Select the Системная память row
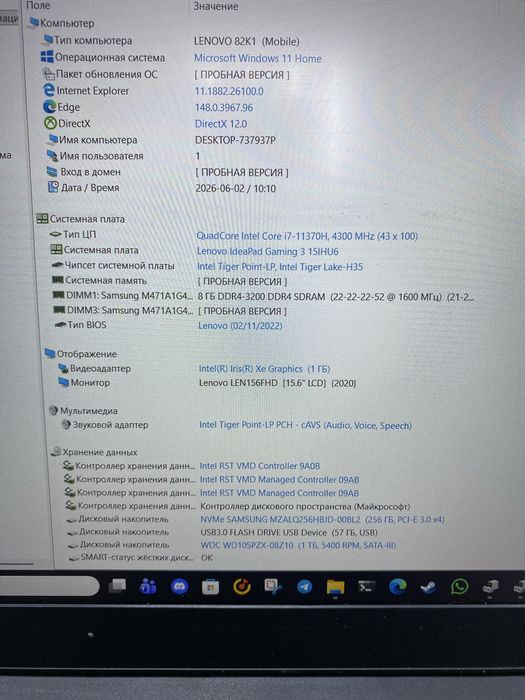525x700 pixels. click(x=170, y=281)
